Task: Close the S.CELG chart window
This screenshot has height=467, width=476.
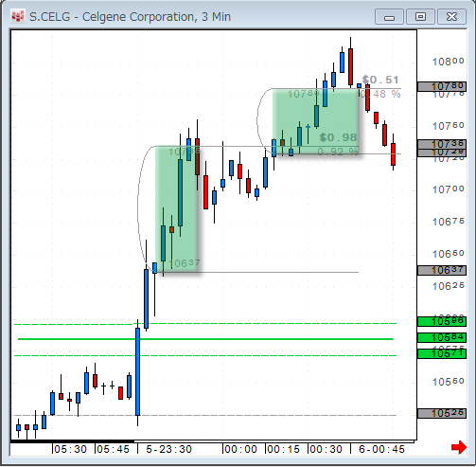Action: coord(451,17)
